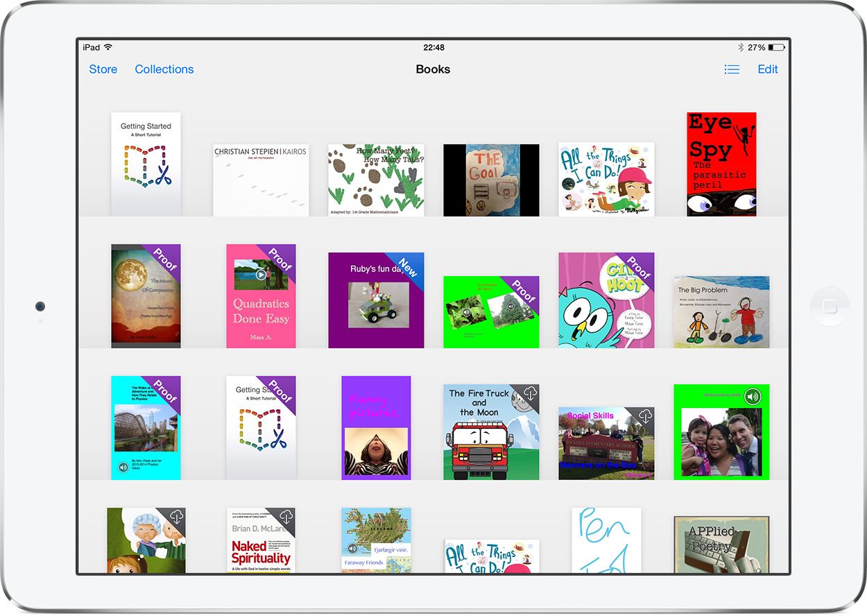Tap cloud download icon on Naked Spirituality
The height and width of the screenshot is (616, 867).
pyautogui.click(x=286, y=517)
